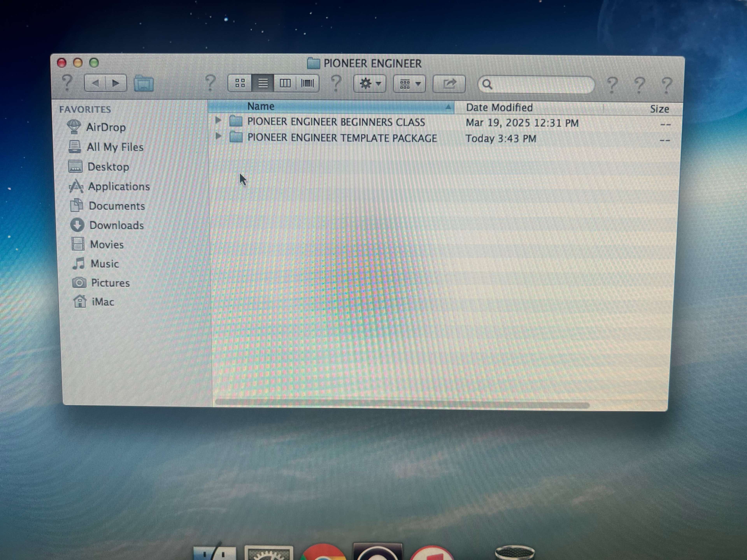Switch to column view in the toolbar

(x=285, y=83)
